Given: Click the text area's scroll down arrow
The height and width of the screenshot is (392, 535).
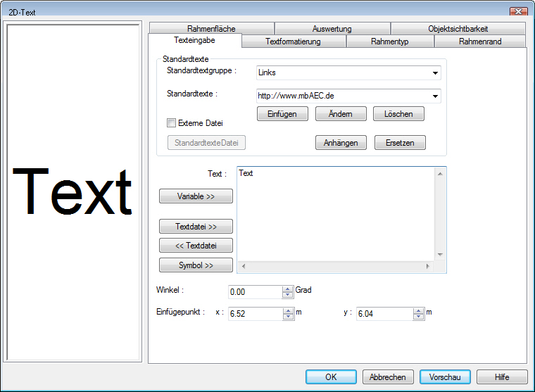Looking at the screenshot, I should 440,255.
